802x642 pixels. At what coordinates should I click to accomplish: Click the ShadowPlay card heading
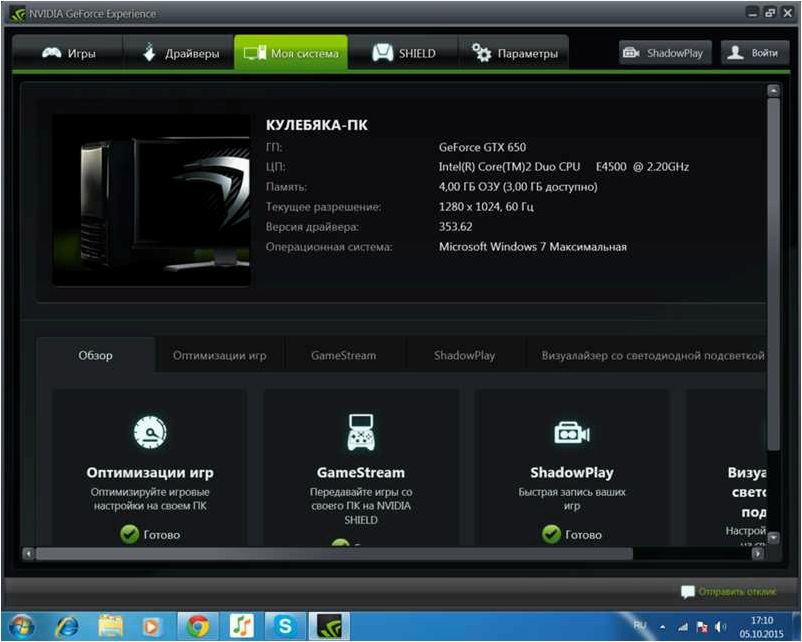tap(572, 473)
